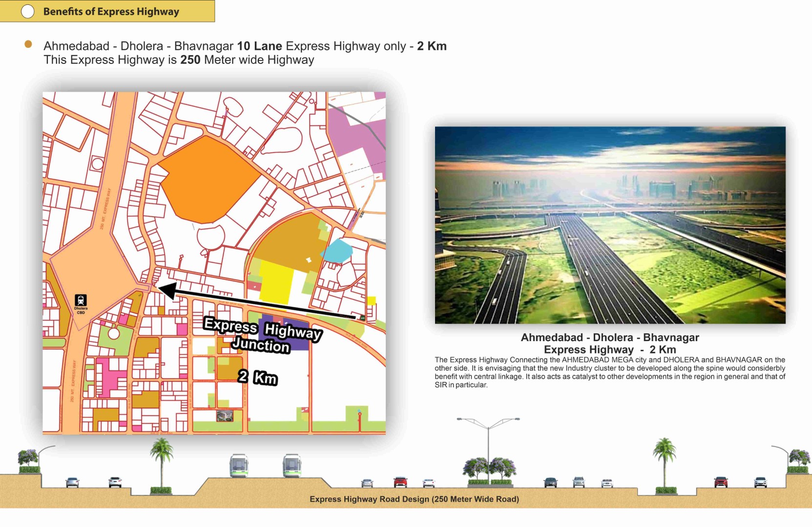Click the Benefits of Express Highway header
Viewport: 812px width, 527px height.
(x=111, y=11)
